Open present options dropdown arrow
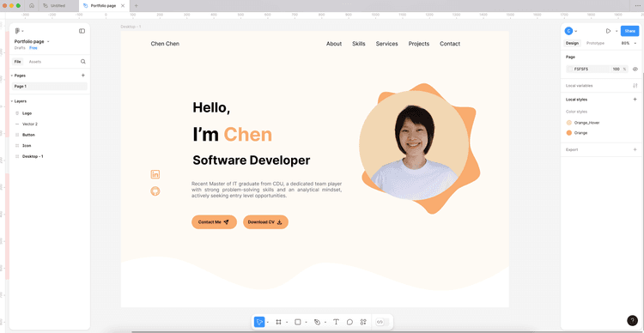This screenshot has height=333, width=644. (x=616, y=31)
